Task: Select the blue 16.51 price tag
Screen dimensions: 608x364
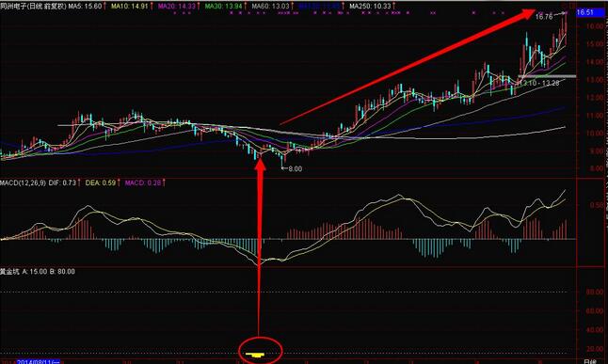Action: 586,12
